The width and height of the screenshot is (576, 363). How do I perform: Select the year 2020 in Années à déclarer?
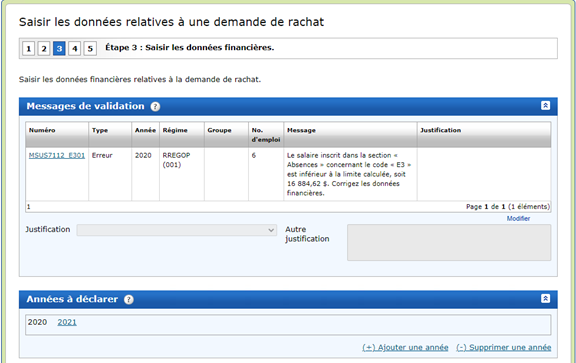point(37,322)
